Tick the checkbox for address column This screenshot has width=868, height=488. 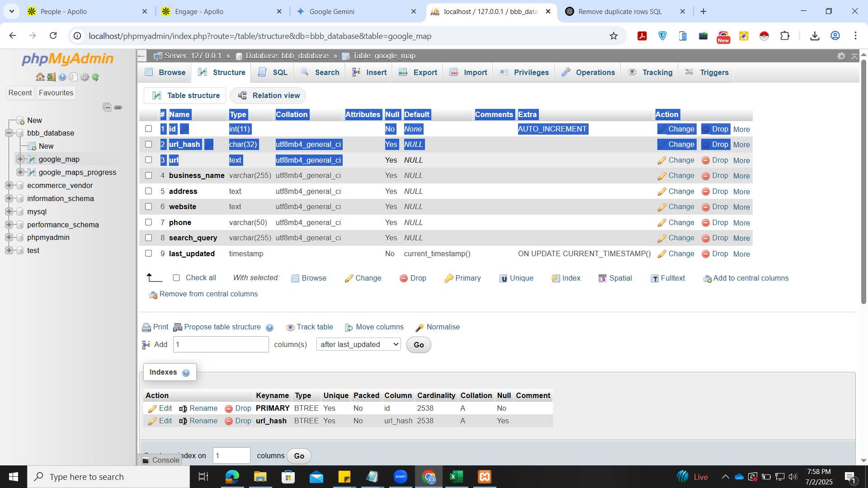148,191
